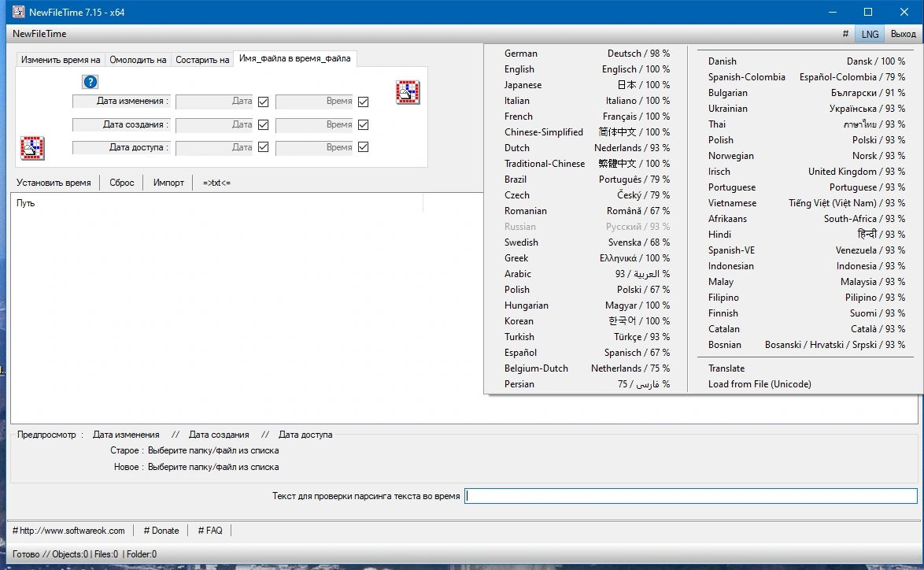Click the Сброс button
Screen dimensions: 924x570
click(122, 183)
